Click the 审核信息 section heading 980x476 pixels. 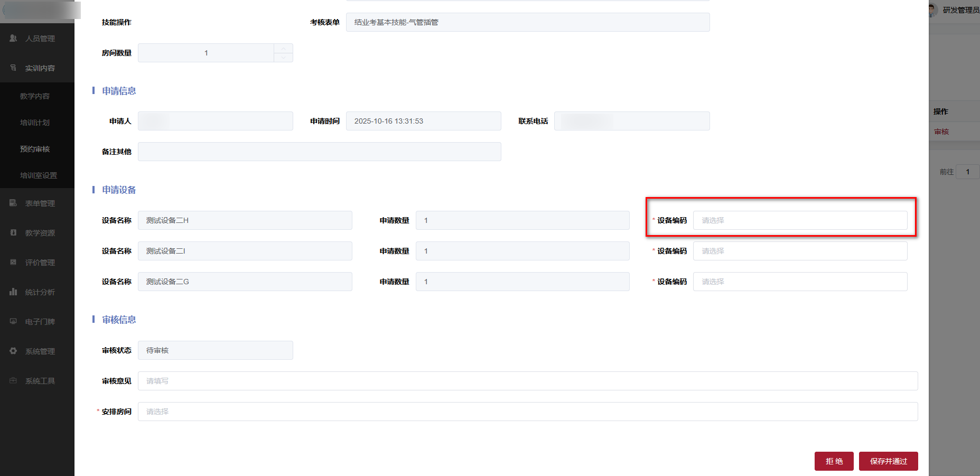119,320
